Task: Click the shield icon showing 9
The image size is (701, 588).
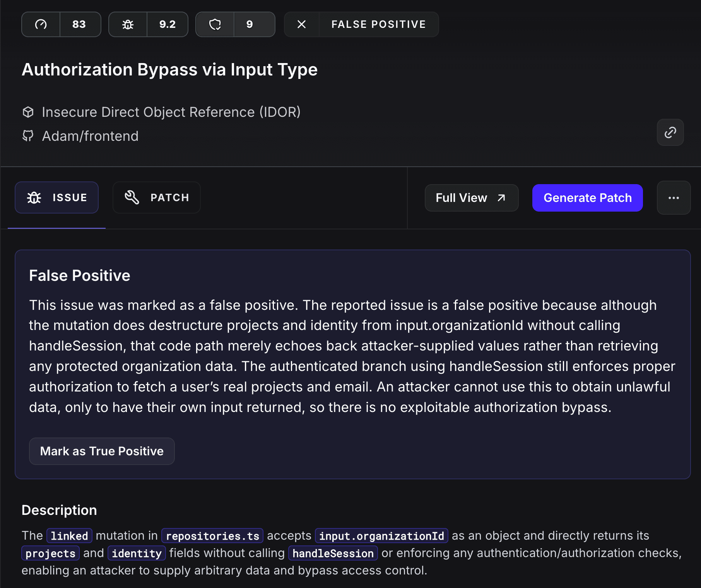Action: pyautogui.click(x=215, y=24)
